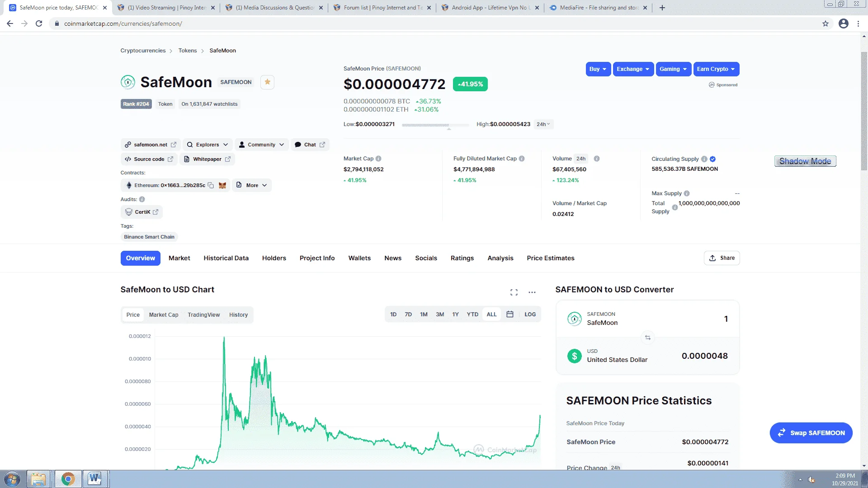Expand the Explorers dropdown
This screenshot has width=868, height=488.
(x=208, y=145)
